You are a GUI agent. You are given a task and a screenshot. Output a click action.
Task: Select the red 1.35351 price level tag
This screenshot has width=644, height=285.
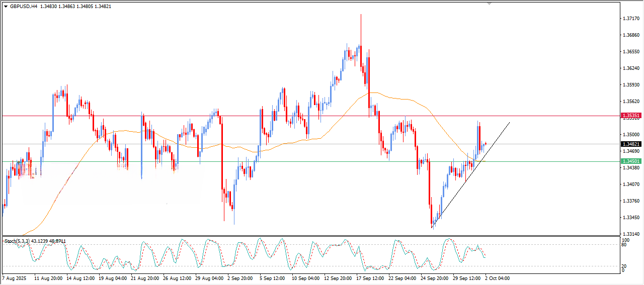tap(631, 116)
